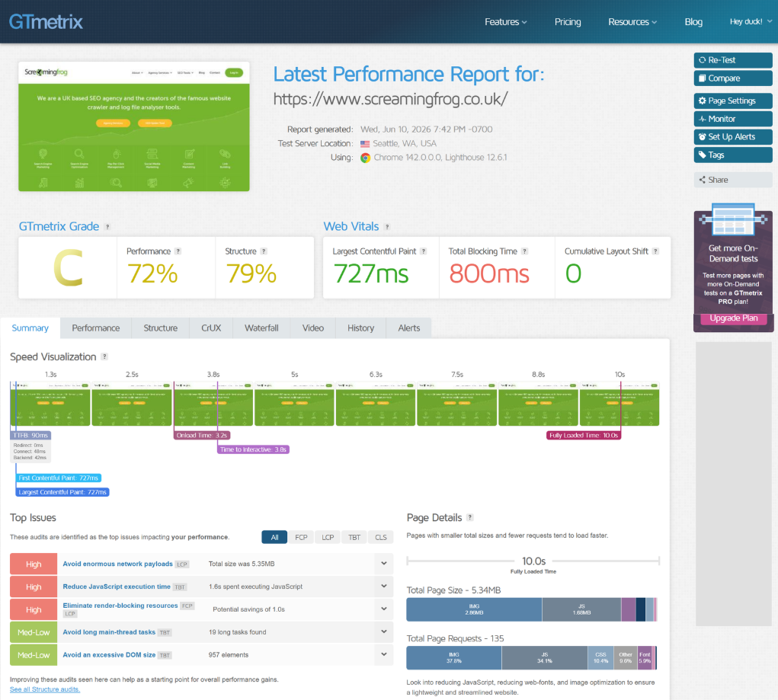Viewport: 778px width, 700px height.
Task: Open help icon beside GTmetrix Grade
Action: [x=107, y=227]
